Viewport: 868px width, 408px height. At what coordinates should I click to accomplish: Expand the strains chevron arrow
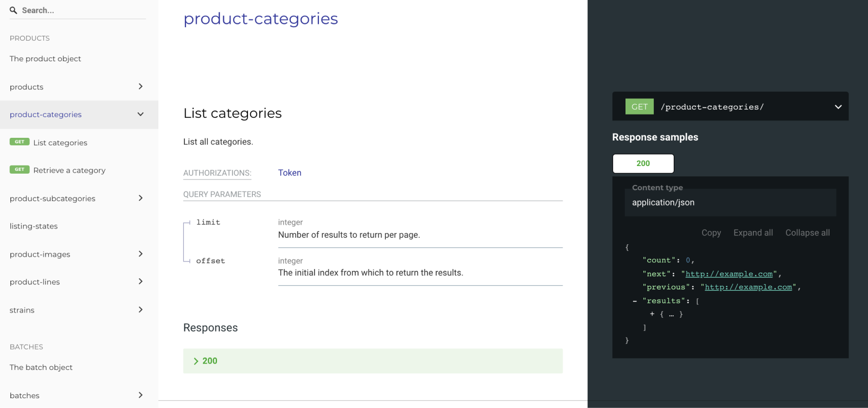coord(141,310)
